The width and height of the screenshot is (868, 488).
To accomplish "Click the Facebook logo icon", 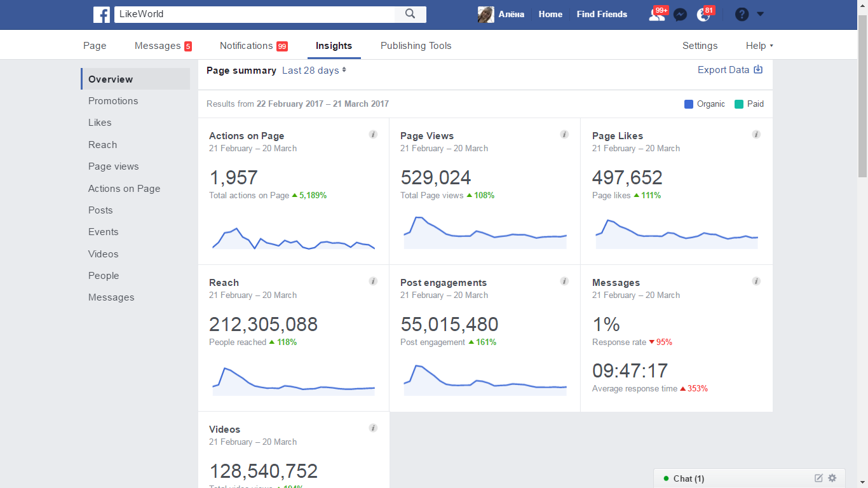I will (102, 14).
